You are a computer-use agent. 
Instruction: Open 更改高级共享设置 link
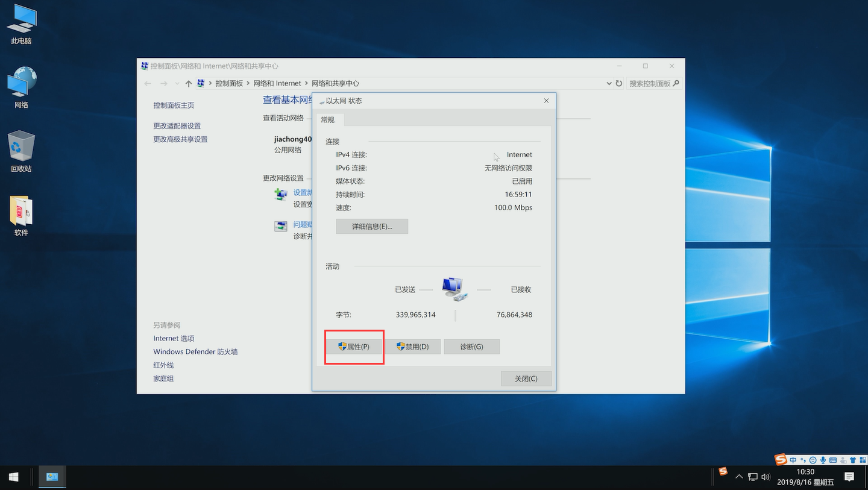[x=180, y=139]
